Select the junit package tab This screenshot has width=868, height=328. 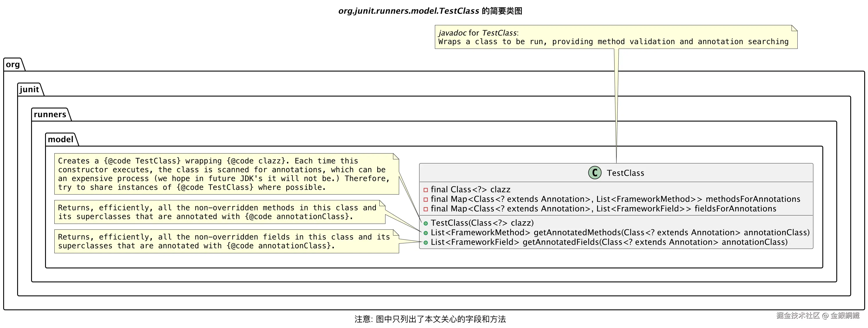(x=29, y=89)
